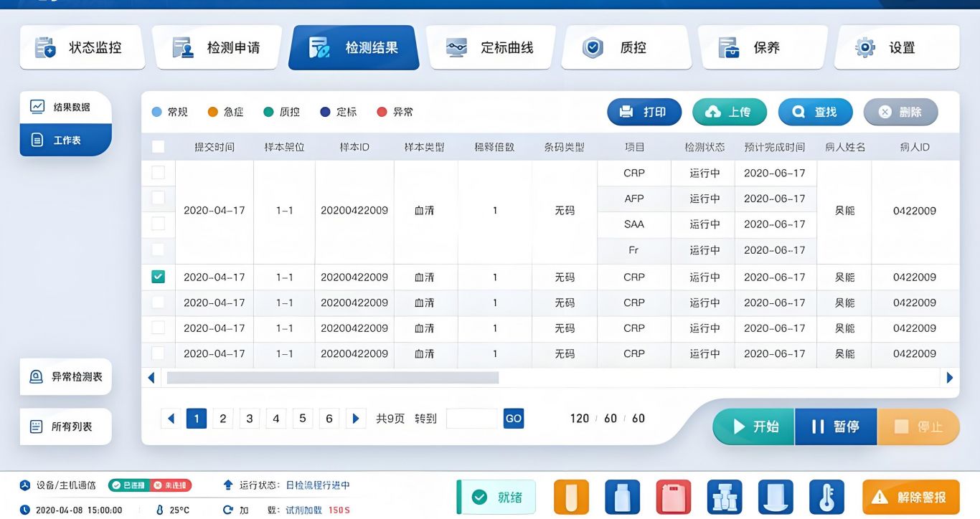Screen dimensions: 980x519
Task: Click the table's horizontal scrollbar thumb
Action: pyautogui.click(x=333, y=378)
